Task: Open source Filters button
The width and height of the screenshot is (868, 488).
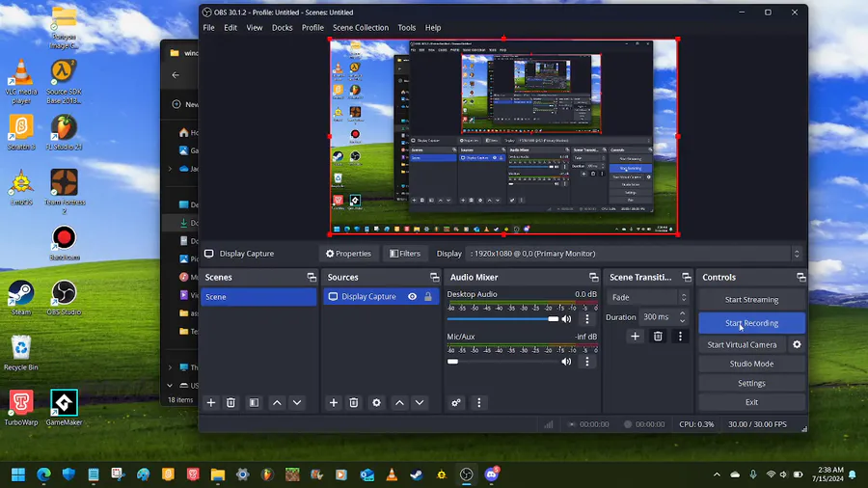Action: tap(405, 254)
